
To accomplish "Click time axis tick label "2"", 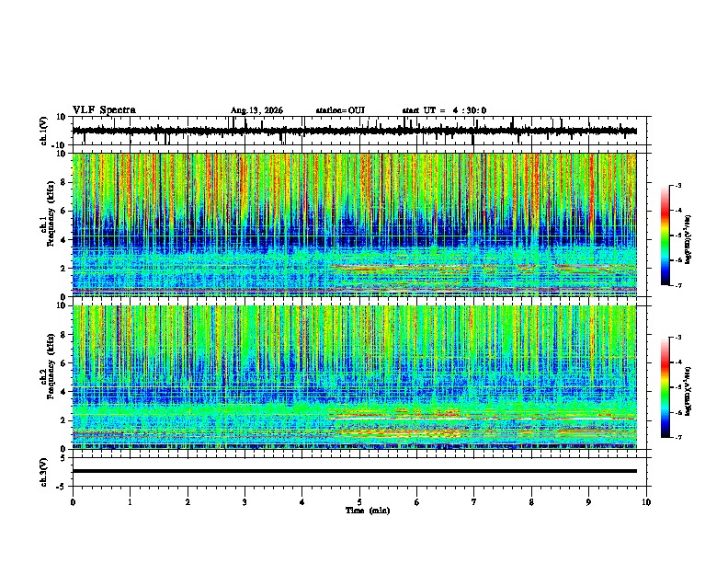I will (x=188, y=502).
